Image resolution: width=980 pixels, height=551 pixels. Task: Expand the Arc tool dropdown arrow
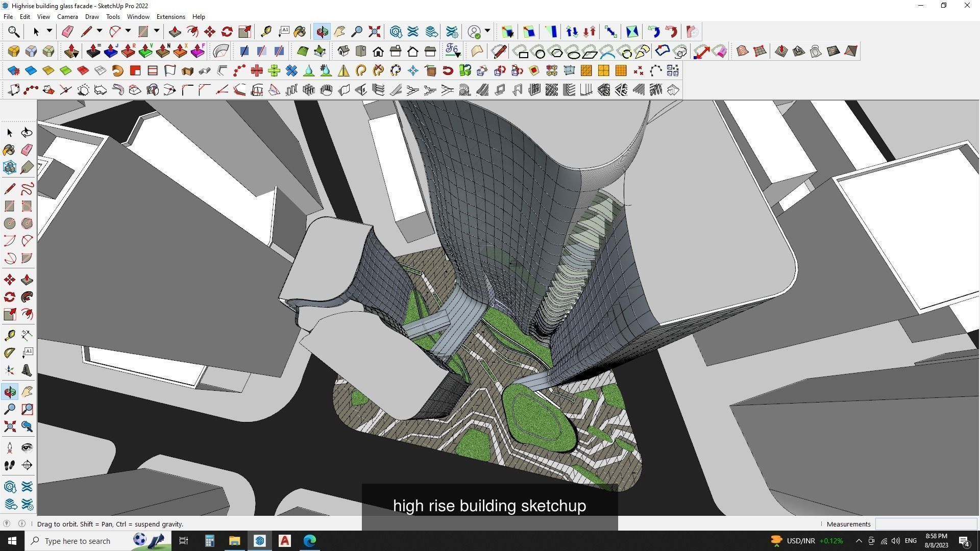(x=128, y=32)
